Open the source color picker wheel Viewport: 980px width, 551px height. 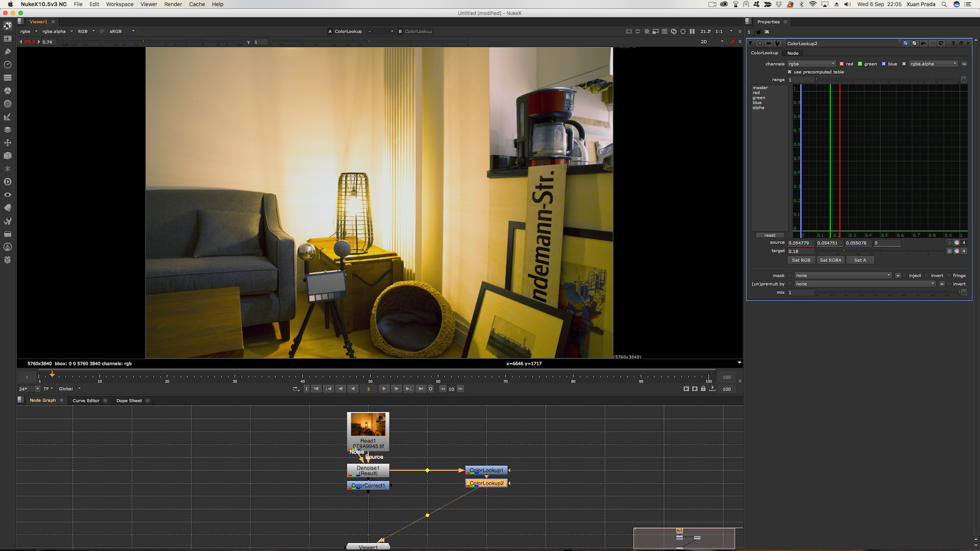(x=957, y=243)
